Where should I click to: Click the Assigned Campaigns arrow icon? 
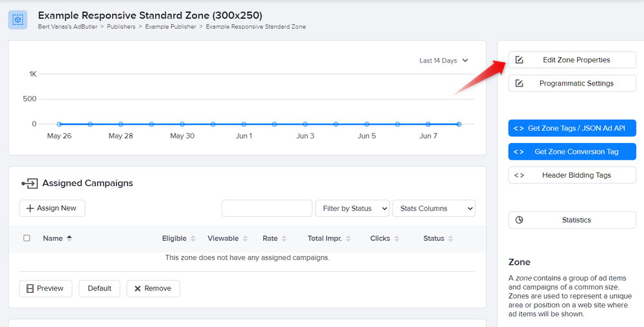30,183
